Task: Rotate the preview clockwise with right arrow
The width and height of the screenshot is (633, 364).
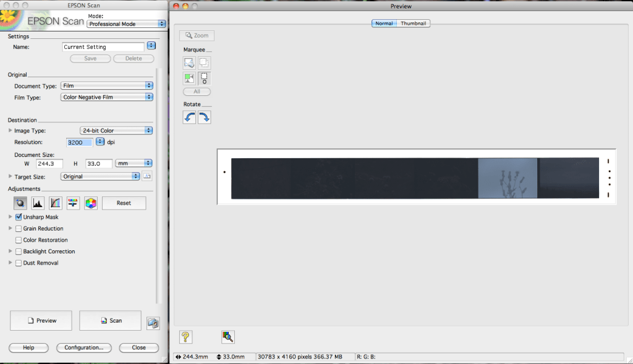Action: [204, 117]
